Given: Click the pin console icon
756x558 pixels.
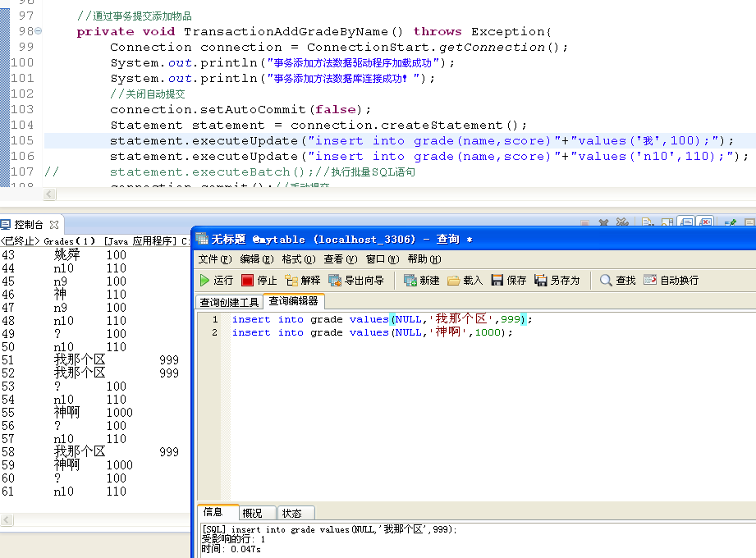Looking at the screenshot, I should pos(731,222).
